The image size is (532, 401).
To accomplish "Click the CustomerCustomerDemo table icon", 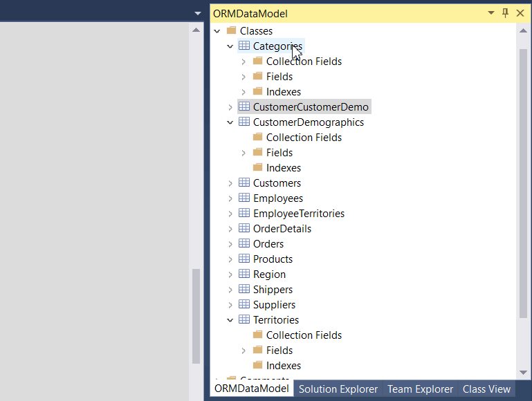I will click(244, 106).
